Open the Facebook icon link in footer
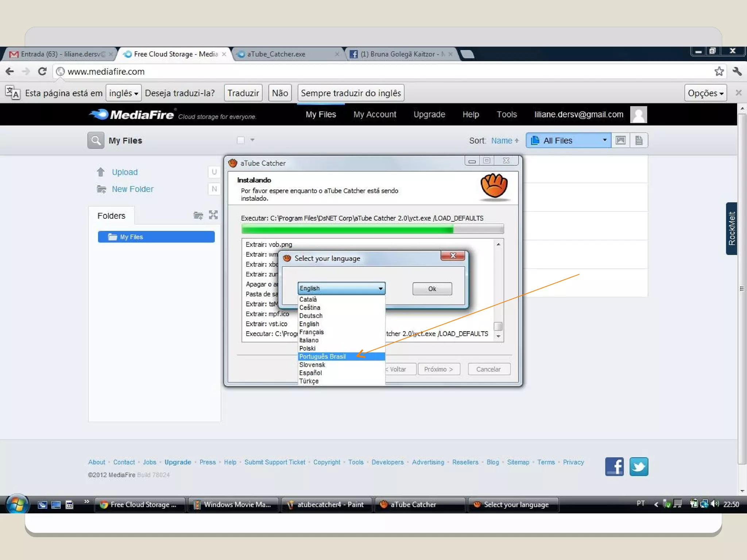 point(614,466)
